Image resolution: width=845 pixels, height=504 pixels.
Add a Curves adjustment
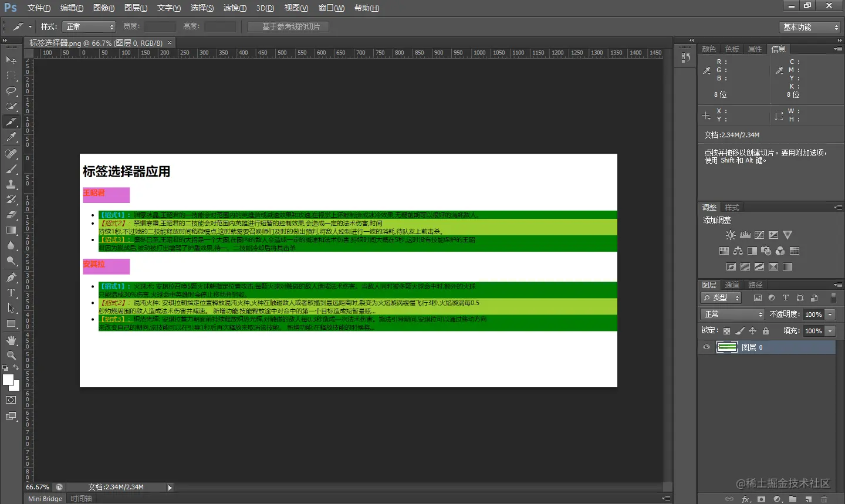tap(759, 235)
